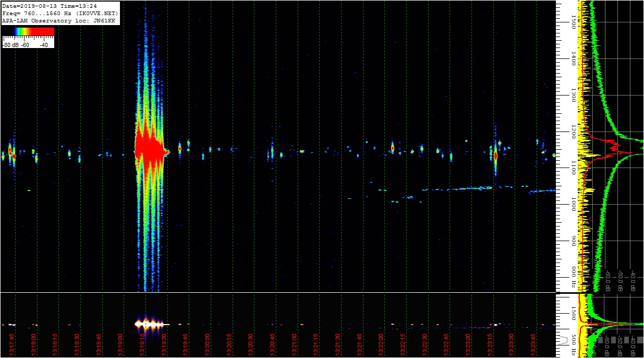Select the 13:20:45 time marker
644x358 pixels.
click(x=272, y=345)
